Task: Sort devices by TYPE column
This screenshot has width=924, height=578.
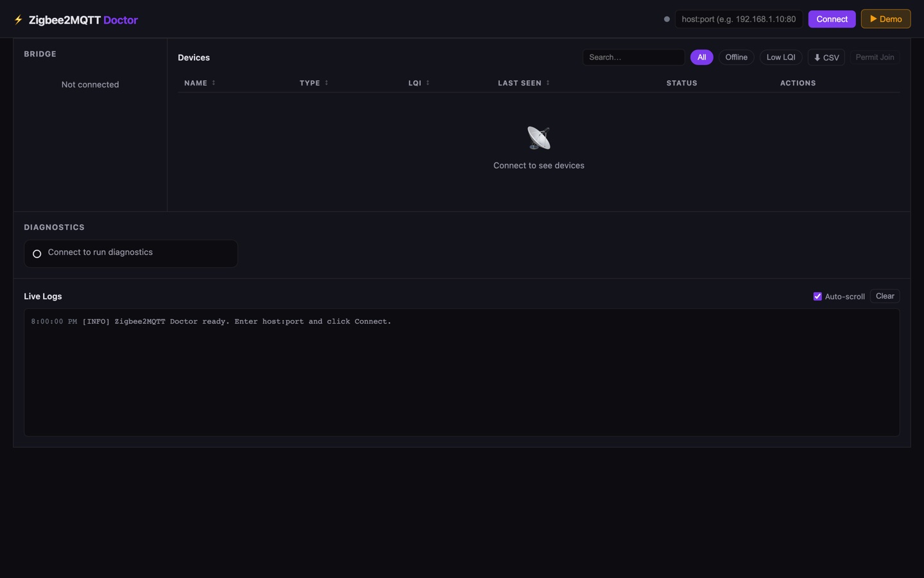Action: tap(327, 83)
